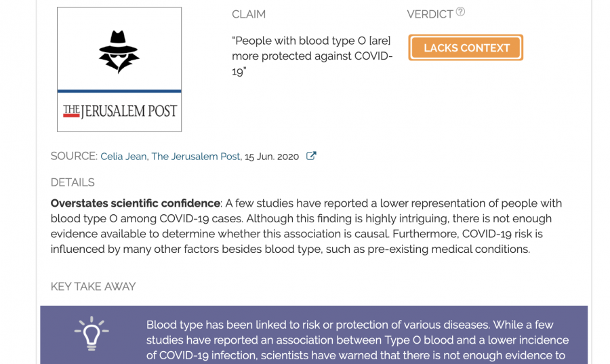This screenshot has width=610, height=364.
Task: Click the lightbulb key takeaway icon
Action: click(x=91, y=333)
